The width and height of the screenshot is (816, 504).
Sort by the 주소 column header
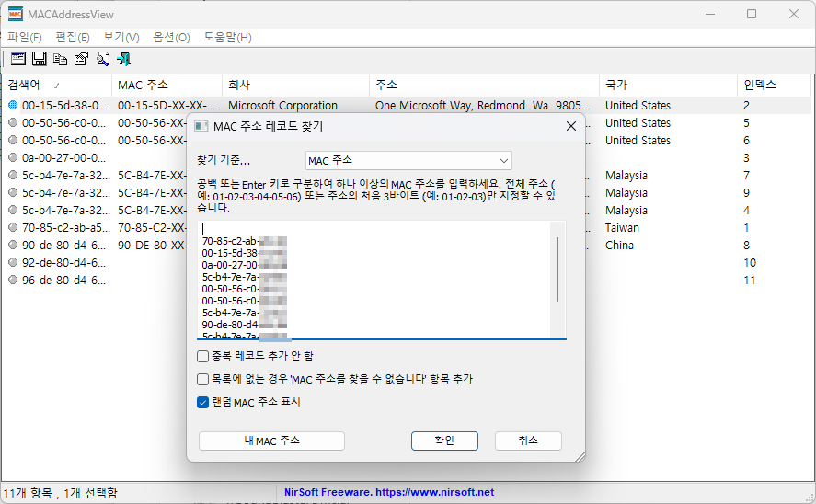484,85
